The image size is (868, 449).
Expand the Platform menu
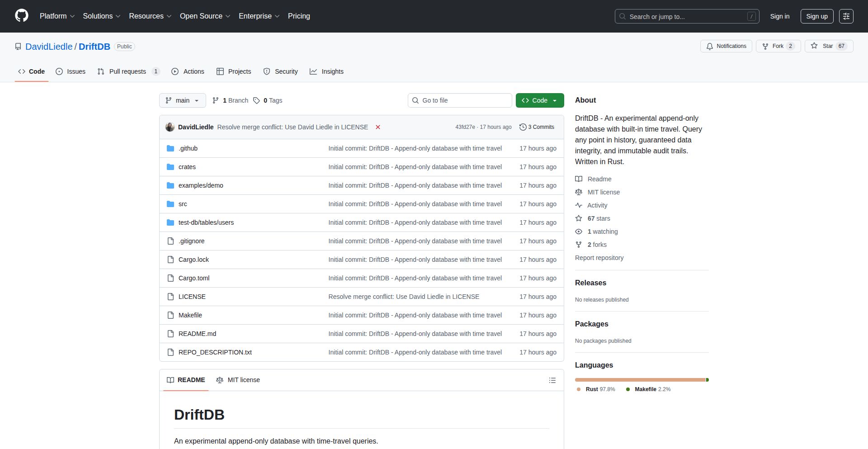click(x=57, y=16)
